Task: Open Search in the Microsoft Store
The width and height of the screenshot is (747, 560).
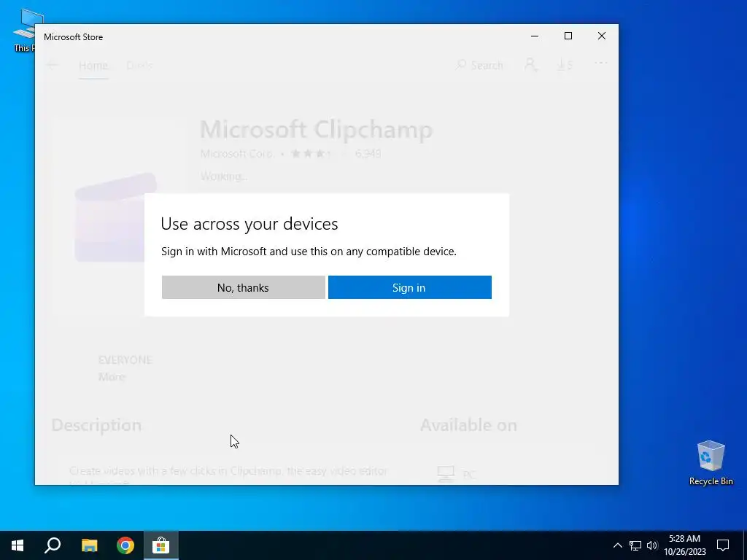Action: click(x=479, y=65)
